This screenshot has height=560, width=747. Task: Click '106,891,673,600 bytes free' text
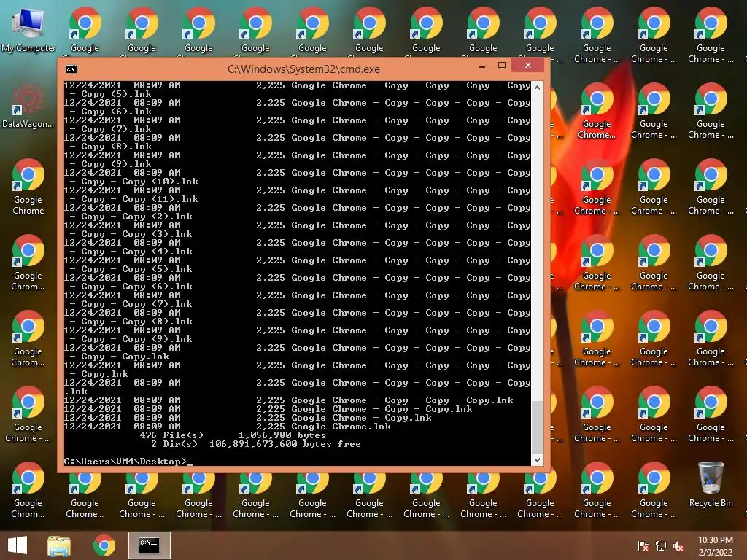(x=285, y=444)
